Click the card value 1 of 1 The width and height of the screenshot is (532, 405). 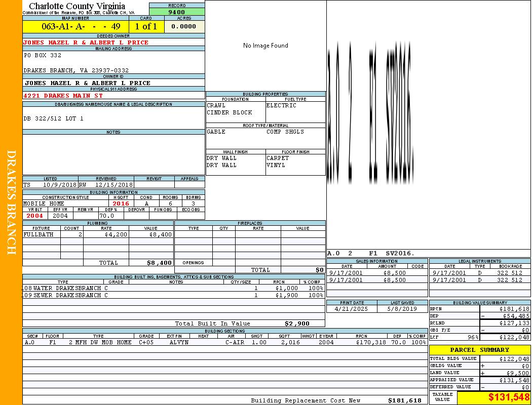pos(146,26)
